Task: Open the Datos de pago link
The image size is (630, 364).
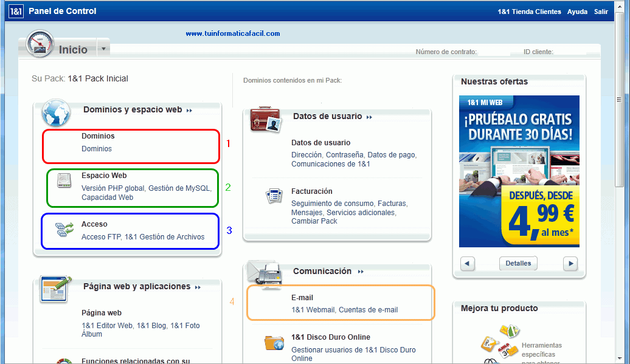Action: (392, 155)
